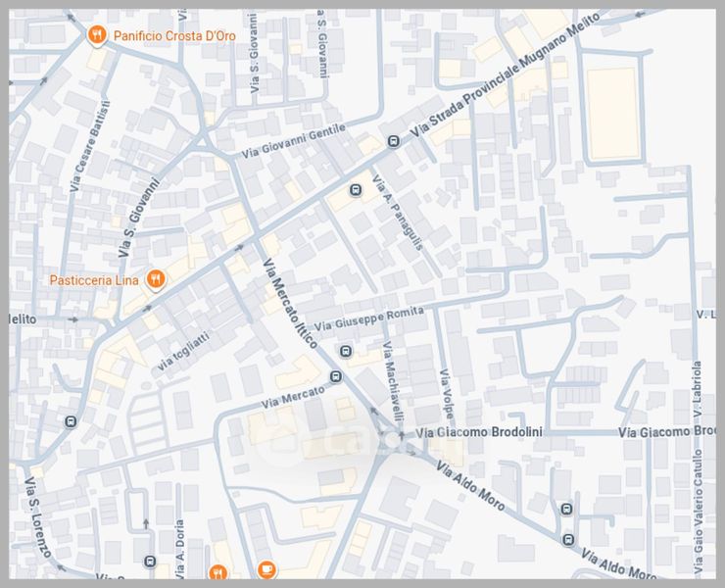
Task: Click bus stop icon just below Via Giuseppe Romita
Action: point(345,351)
